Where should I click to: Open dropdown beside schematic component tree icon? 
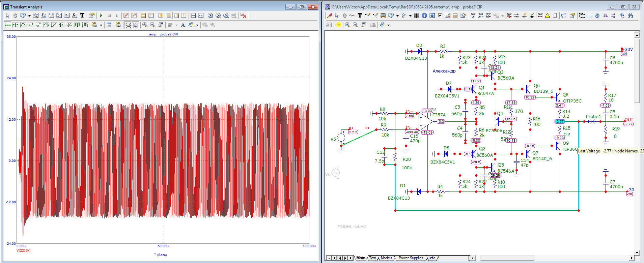click(410, 16)
